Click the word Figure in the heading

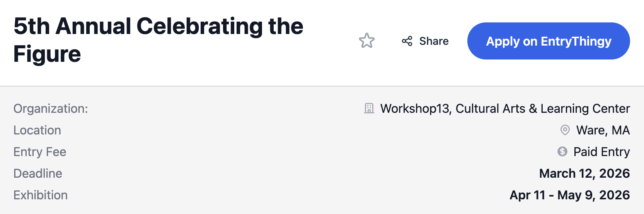pyautogui.click(x=47, y=54)
